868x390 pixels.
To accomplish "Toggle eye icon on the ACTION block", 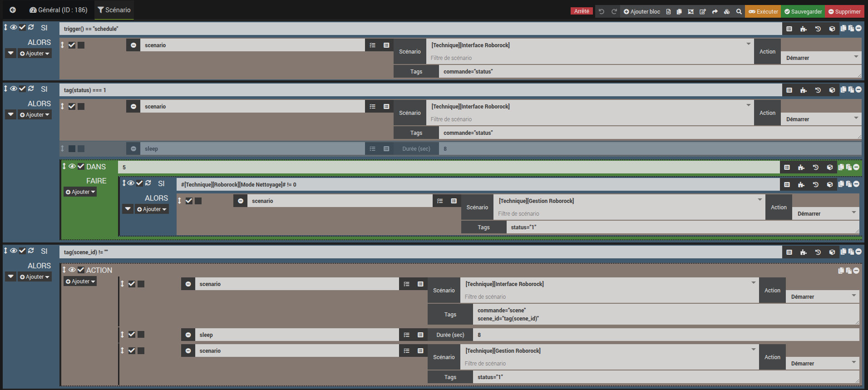I will [x=72, y=270].
